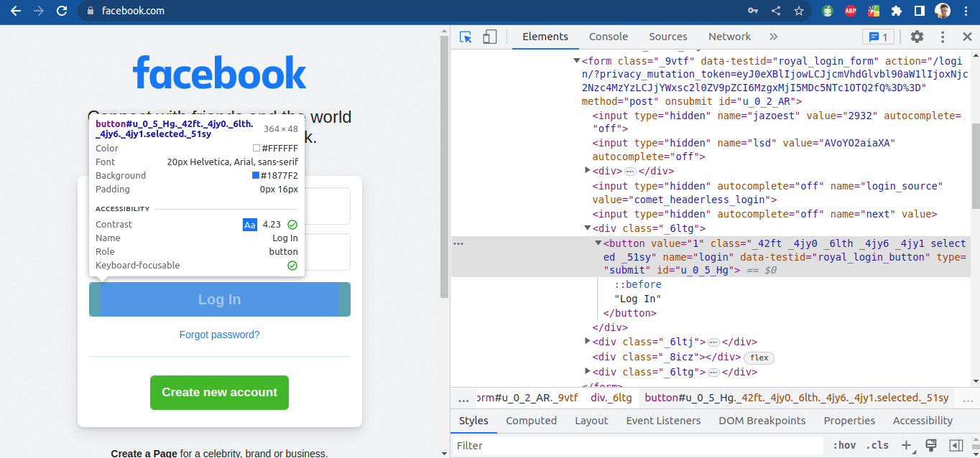This screenshot has width=980, height=458.
Task: Open the green robot extension
Action: pos(828,11)
